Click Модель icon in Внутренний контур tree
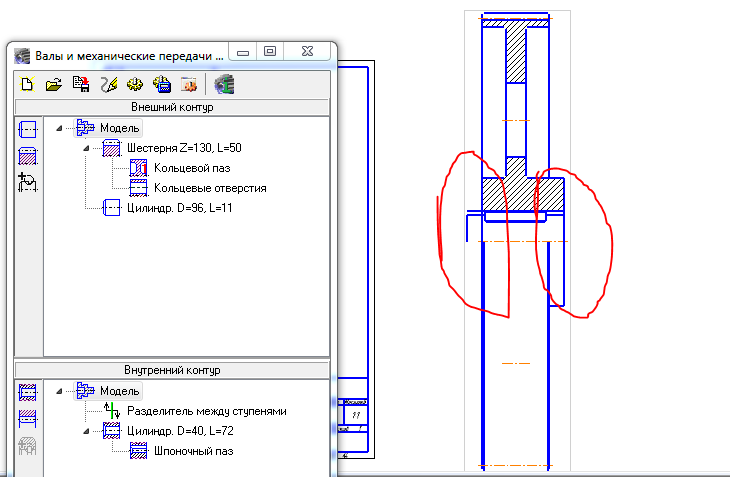730x477 pixels. [x=85, y=390]
